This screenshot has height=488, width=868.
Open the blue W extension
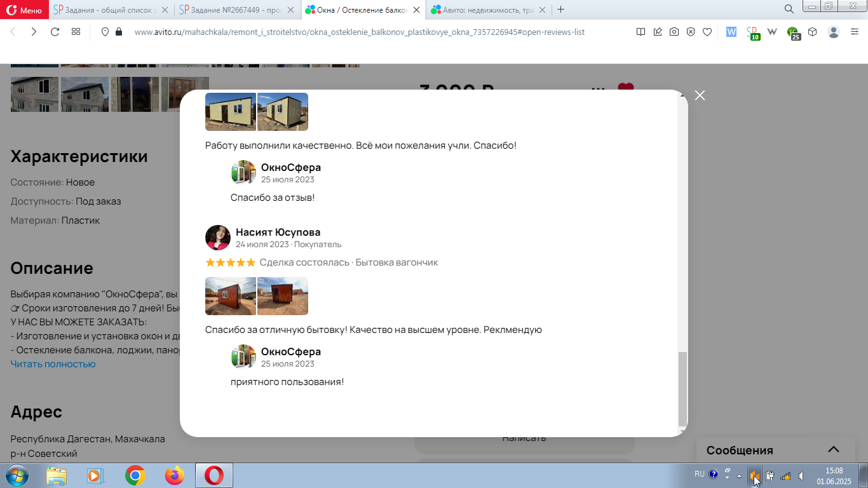[731, 32]
